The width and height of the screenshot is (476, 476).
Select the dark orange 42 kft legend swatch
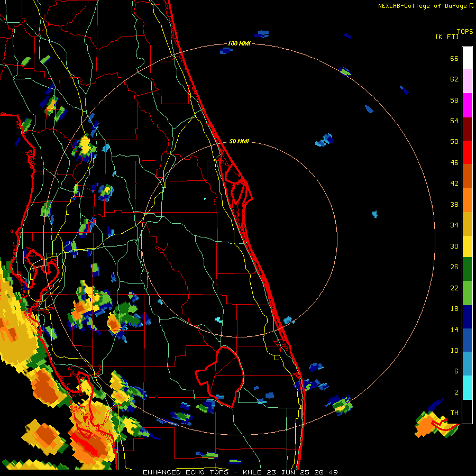[x=467, y=176]
